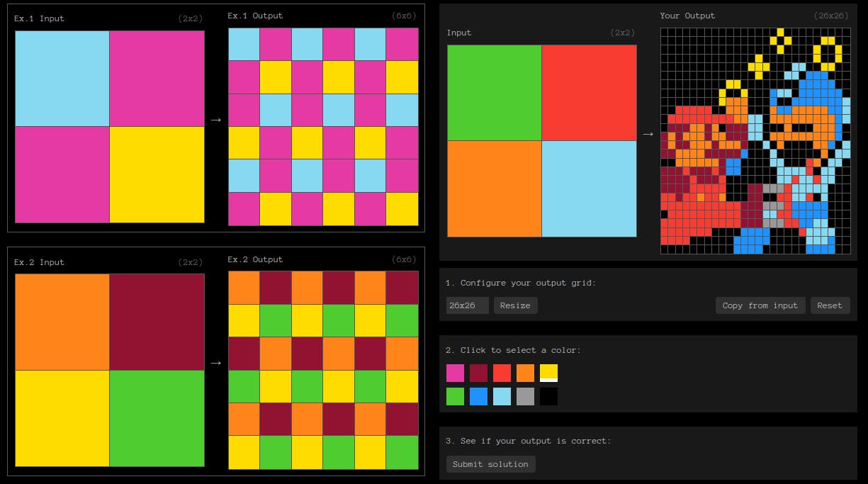Select the gray color swatch
This screenshot has width=868, height=484.
pyautogui.click(x=525, y=396)
